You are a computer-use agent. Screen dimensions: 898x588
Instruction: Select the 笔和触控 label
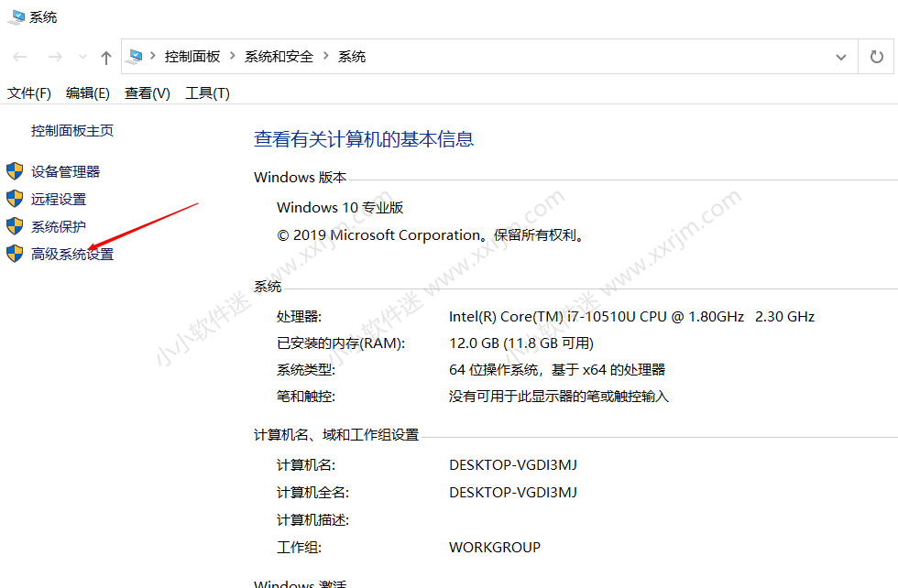click(x=306, y=397)
